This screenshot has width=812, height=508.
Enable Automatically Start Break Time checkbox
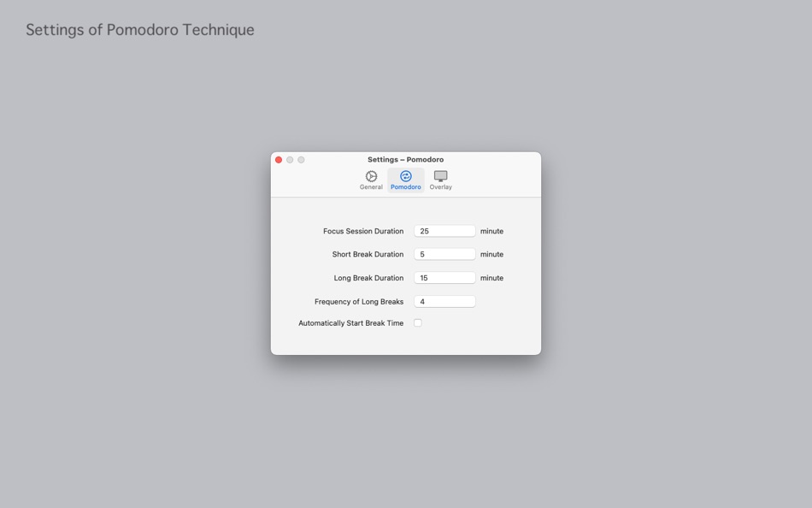(418, 323)
